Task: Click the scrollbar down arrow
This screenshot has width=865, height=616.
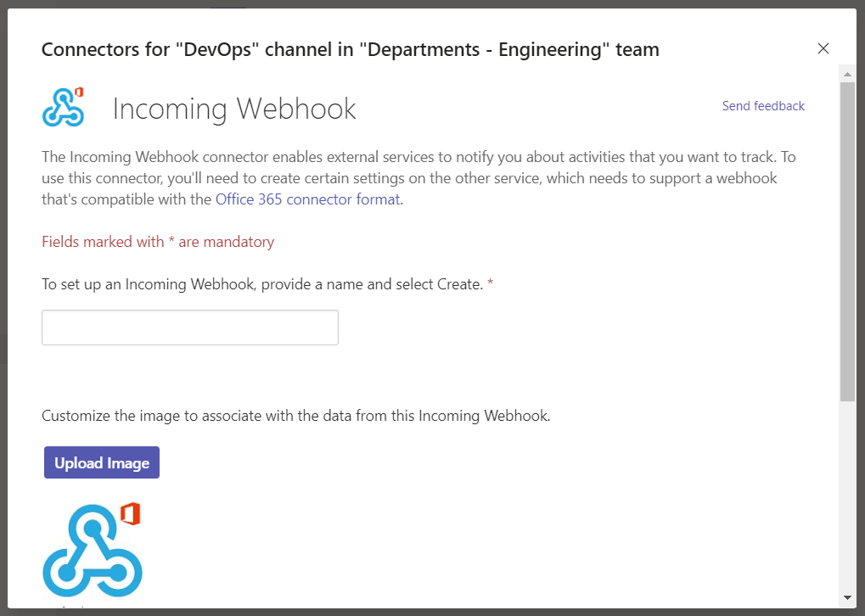Action: (x=846, y=596)
